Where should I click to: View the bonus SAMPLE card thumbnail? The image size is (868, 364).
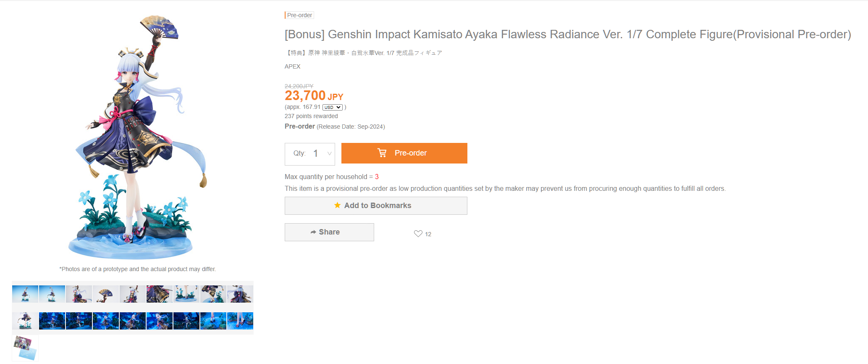25,348
